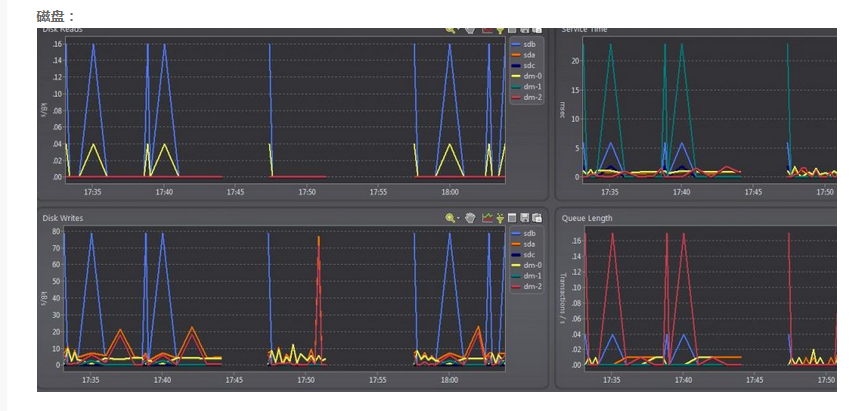Open zoom dropdown arrow in Disk Writes toolbar

coord(458,218)
